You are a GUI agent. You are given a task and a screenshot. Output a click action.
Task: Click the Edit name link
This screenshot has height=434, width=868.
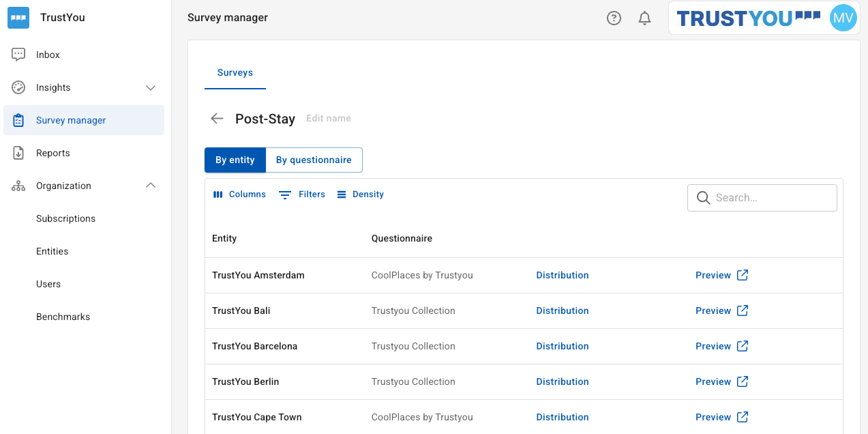click(329, 119)
